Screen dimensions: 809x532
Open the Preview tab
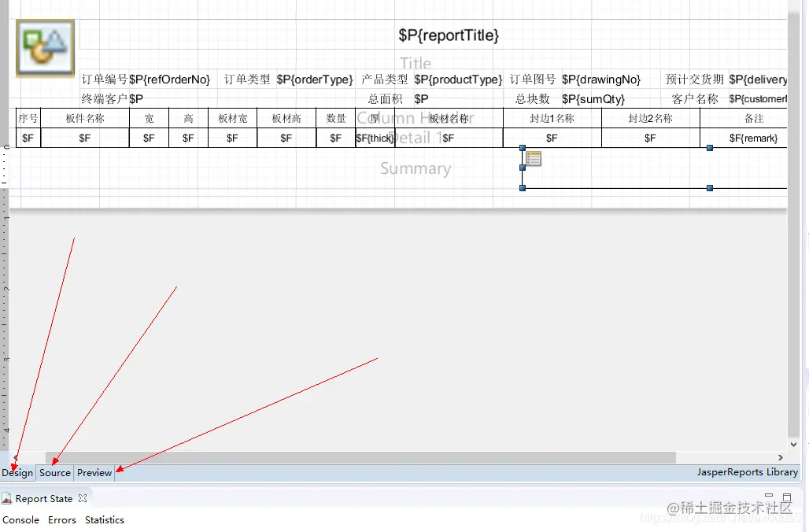point(94,473)
